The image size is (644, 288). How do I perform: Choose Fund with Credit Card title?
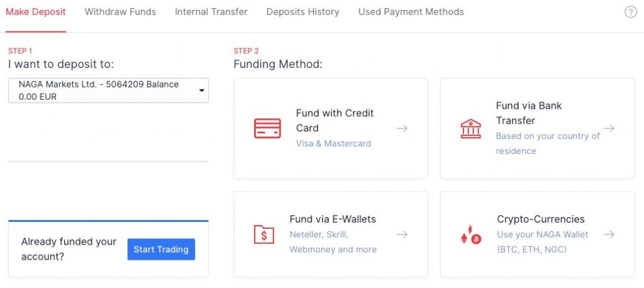click(335, 120)
